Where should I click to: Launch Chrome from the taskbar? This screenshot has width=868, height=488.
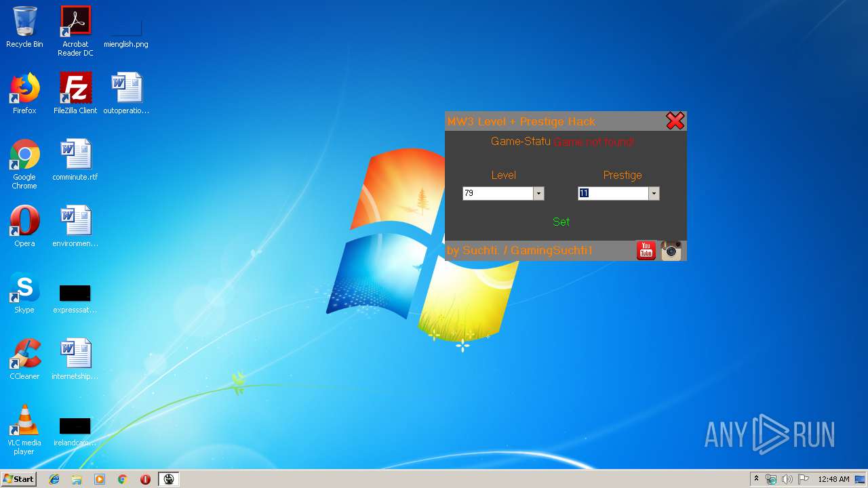point(123,479)
